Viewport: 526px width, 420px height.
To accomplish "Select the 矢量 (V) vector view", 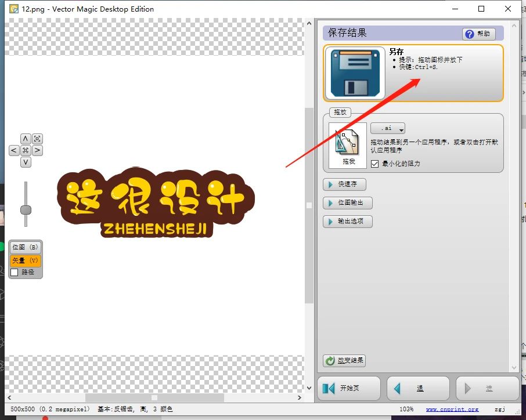I will click(26, 260).
